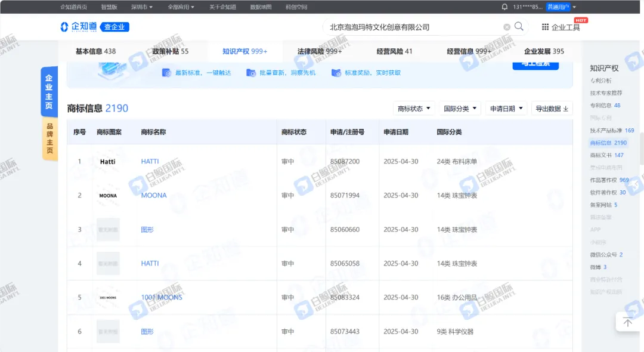The height and width of the screenshot is (352, 644).
Task: Switch to the 基本信息 438 tab
Action: coord(95,51)
